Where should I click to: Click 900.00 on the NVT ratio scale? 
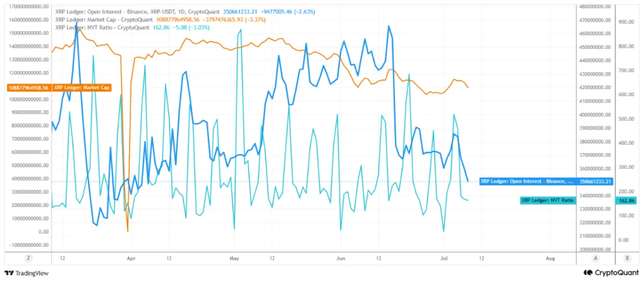[x=626, y=22]
